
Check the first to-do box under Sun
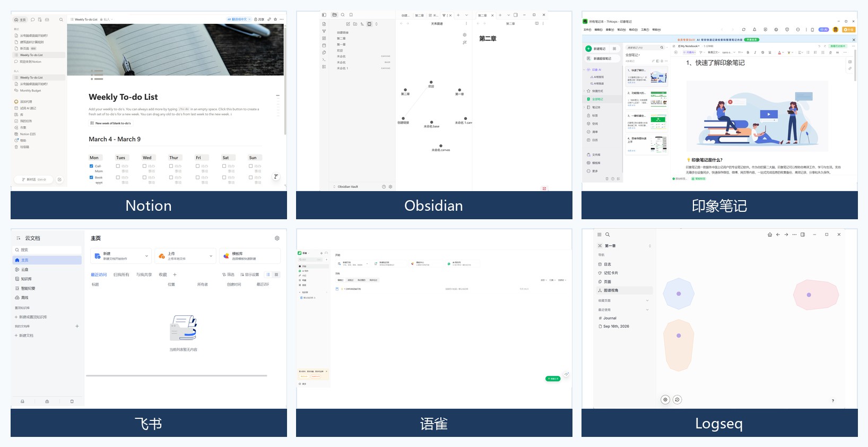[x=250, y=166]
